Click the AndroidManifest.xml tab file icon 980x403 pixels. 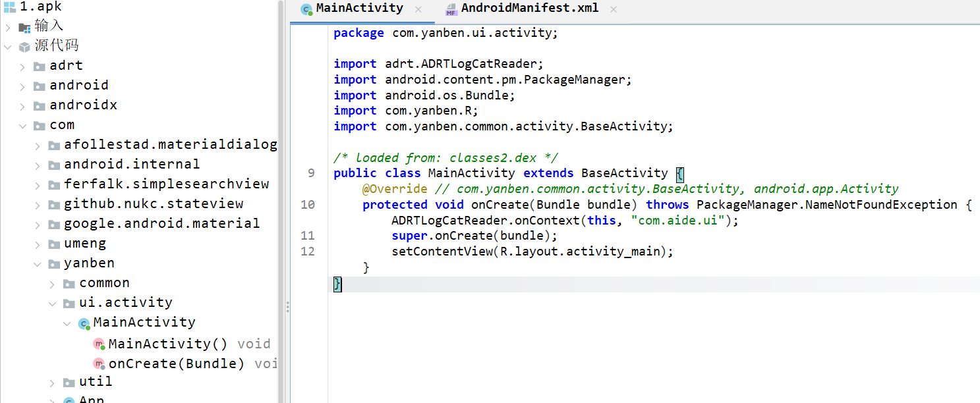click(x=451, y=9)
